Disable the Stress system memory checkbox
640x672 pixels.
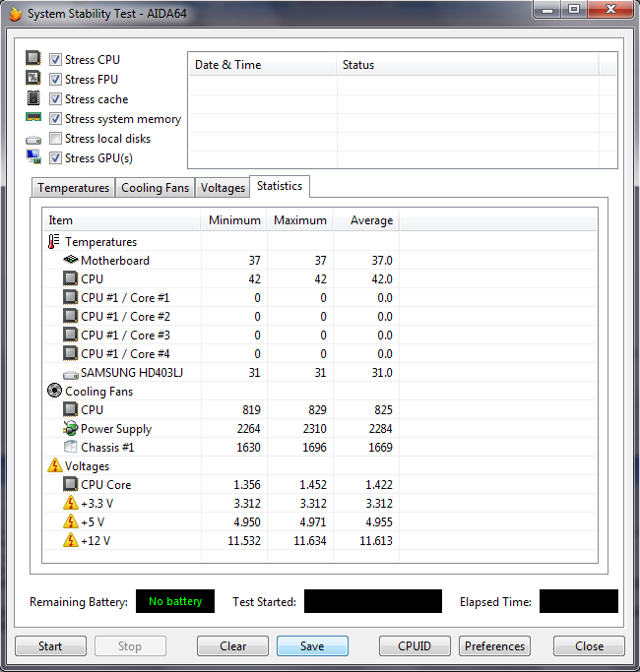click(55, 118)
